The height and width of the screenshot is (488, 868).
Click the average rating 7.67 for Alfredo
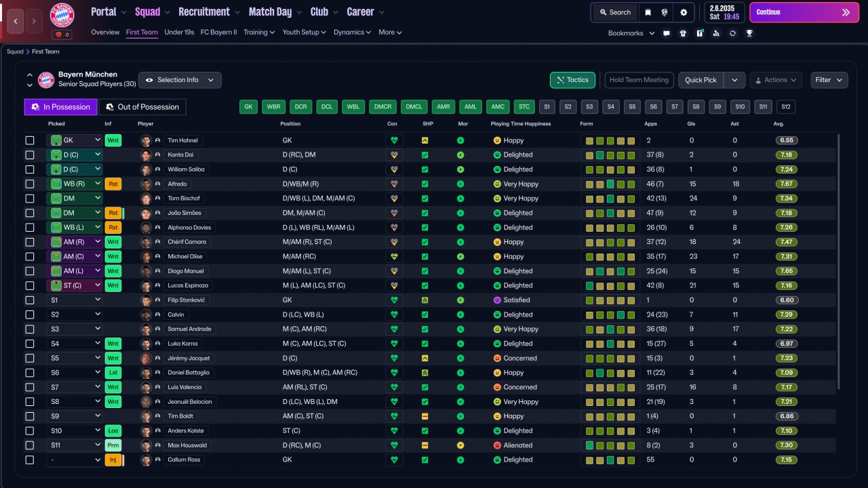click(x=787, y=184)
